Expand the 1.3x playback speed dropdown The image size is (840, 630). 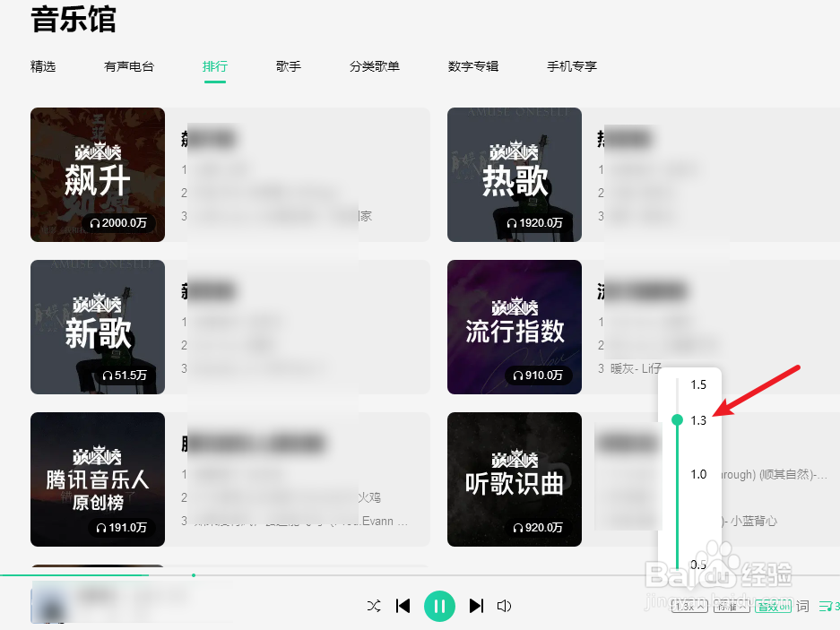point(690,607)
